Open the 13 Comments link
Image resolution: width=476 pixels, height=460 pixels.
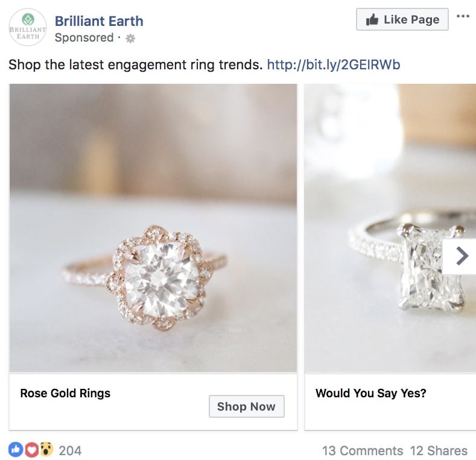pyautogui.click(x=362, y=450)
